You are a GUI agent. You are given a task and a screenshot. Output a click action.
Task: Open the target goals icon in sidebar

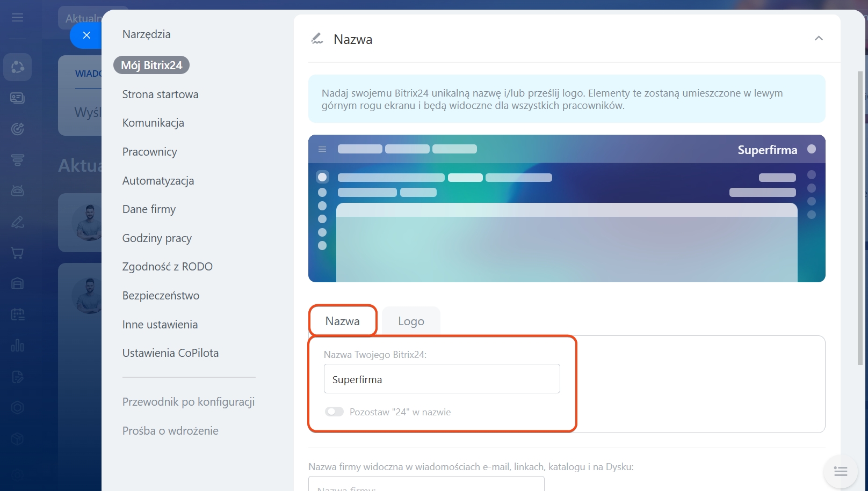18,129
